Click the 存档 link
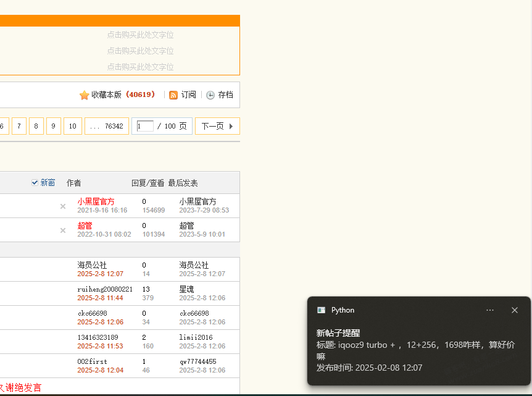532x396 pixels. click(x=226, y=95)
